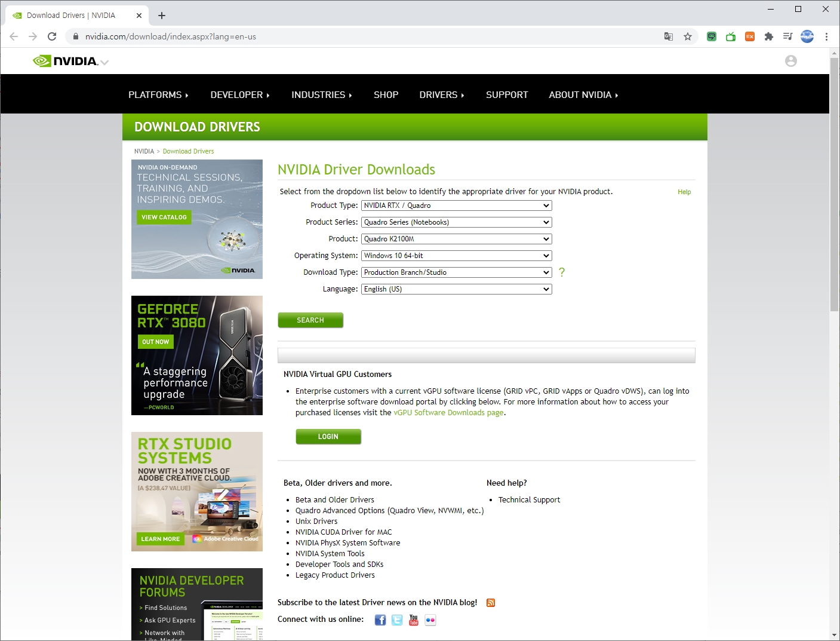Click the padlock site info icon
Viewport: 840px width, 641px height.
coord(75,36)
